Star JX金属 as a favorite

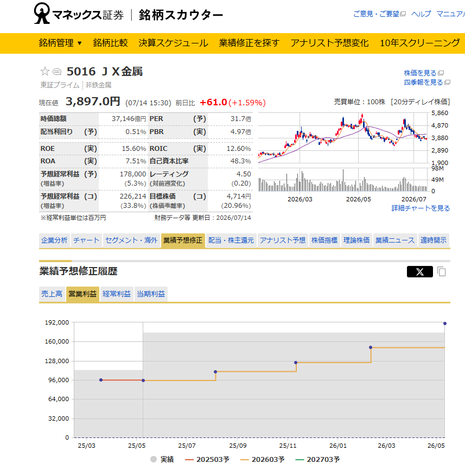click(45, 71)
